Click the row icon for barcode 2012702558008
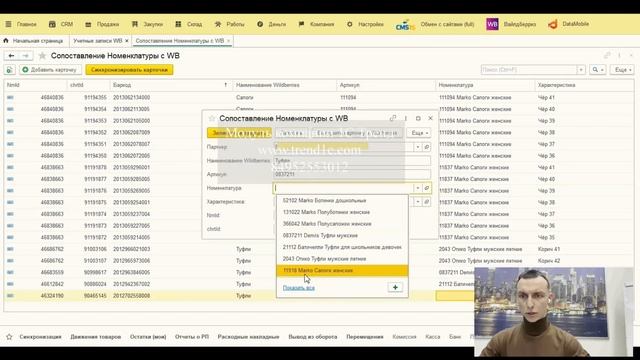This screenshot has width=640, height=360. click(10, 296)
